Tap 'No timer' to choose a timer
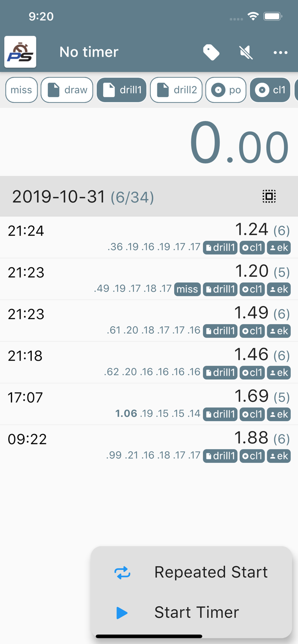This screenshot has width=298, height=644. pos(88,52)
